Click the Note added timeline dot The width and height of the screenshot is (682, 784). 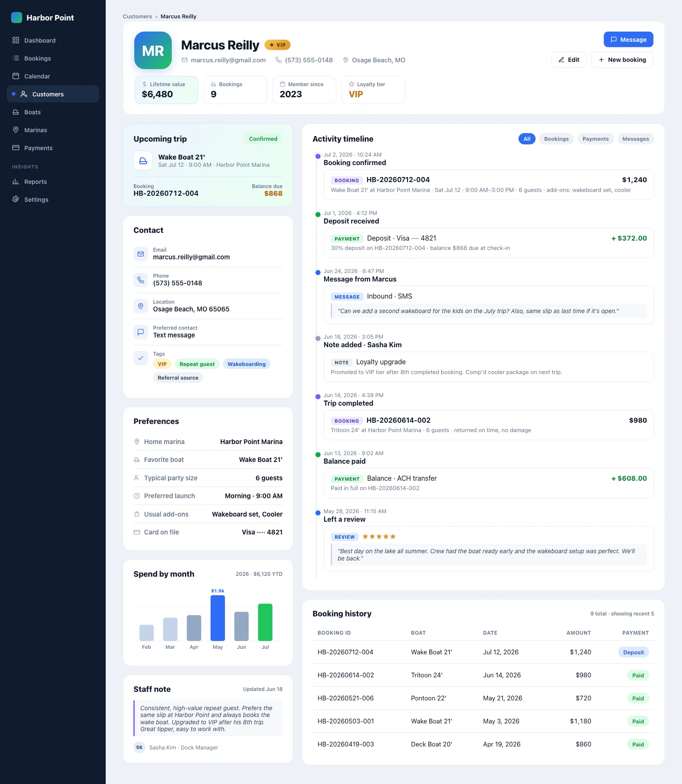[318, 338]
